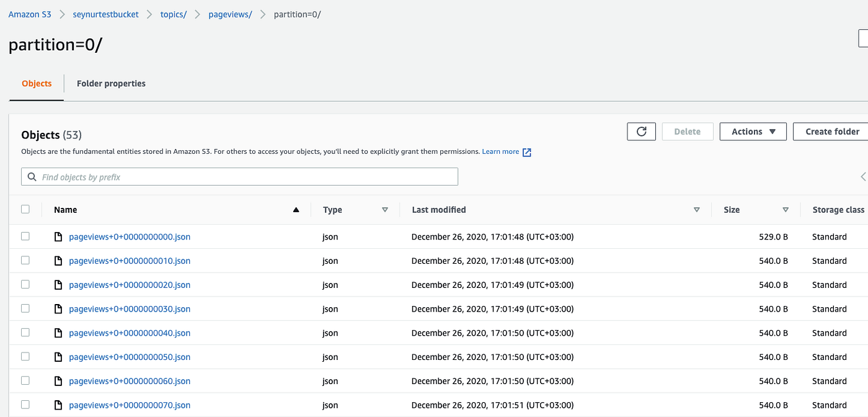The image size is (868, 417).
Task: Check the box for pageviews+0+0000000050.json
Action: (25, 356)
